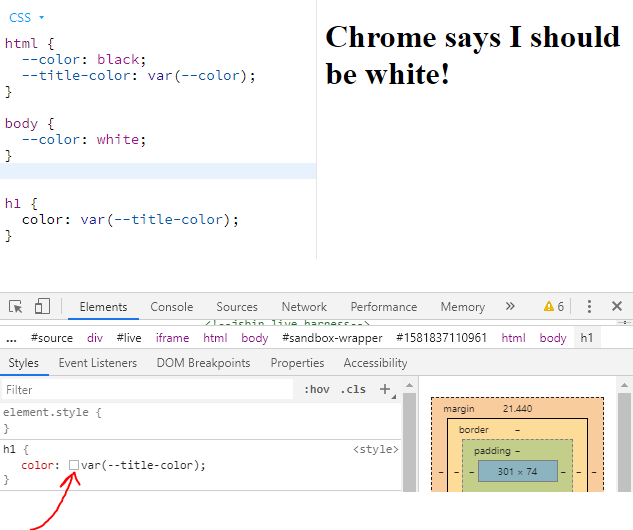The width and height of the screenshot is (633, 530).
Task: Add a new style rule with plus icon
Action: (x=385, y=389)
